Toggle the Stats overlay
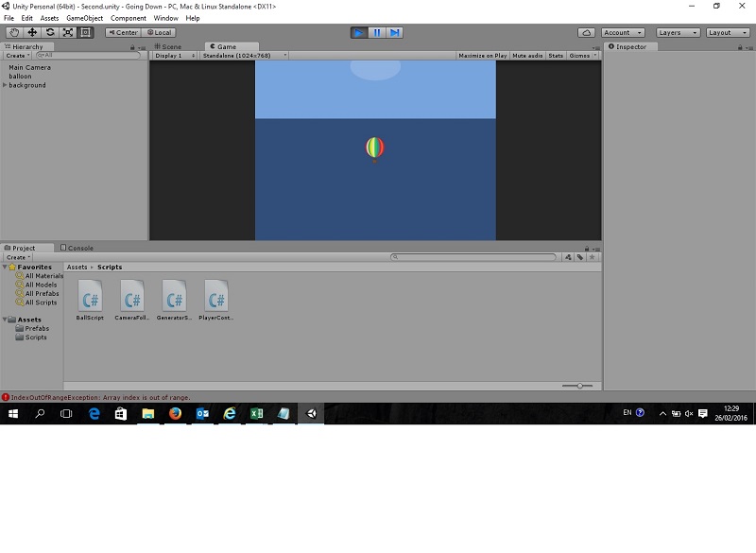 coord(558,55)
